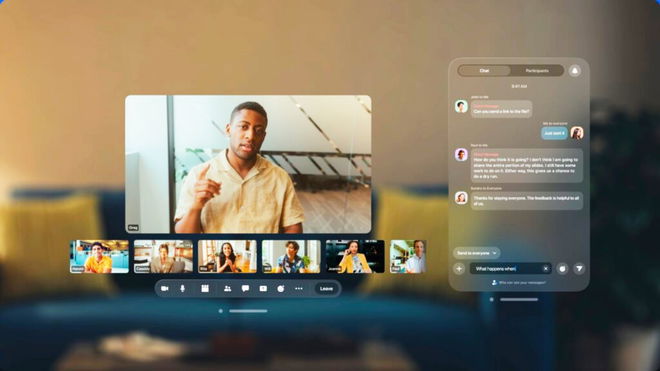Click the chat message input field
The width and height of the screenshot is (660, 371).
tap(510, 269)
